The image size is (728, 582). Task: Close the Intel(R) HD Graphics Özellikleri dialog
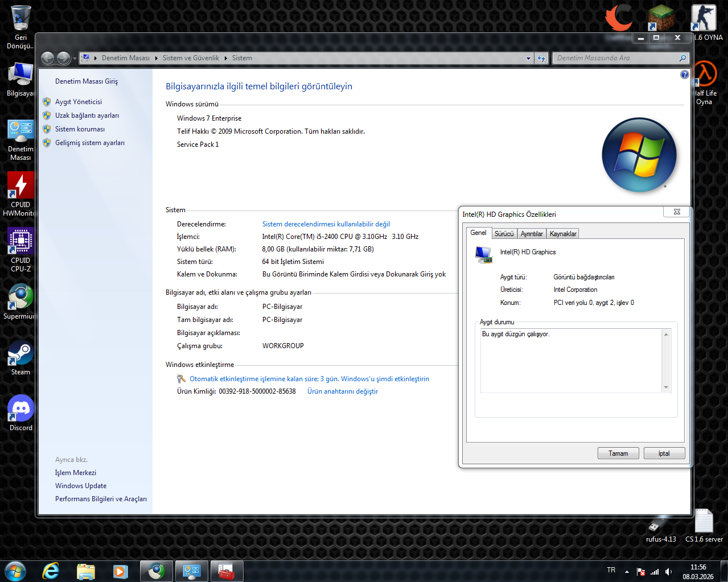(677, 212)
